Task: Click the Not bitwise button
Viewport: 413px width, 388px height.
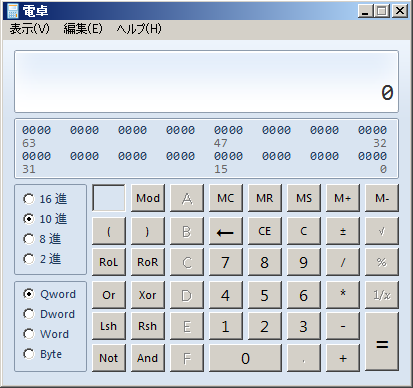Action: (109, 358)
